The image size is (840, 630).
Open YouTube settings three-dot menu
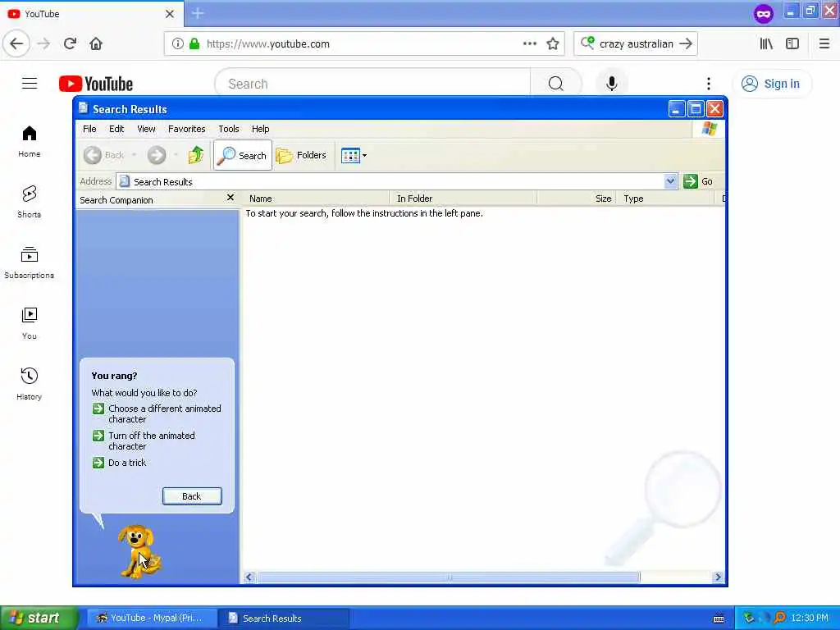coord(708,84)
